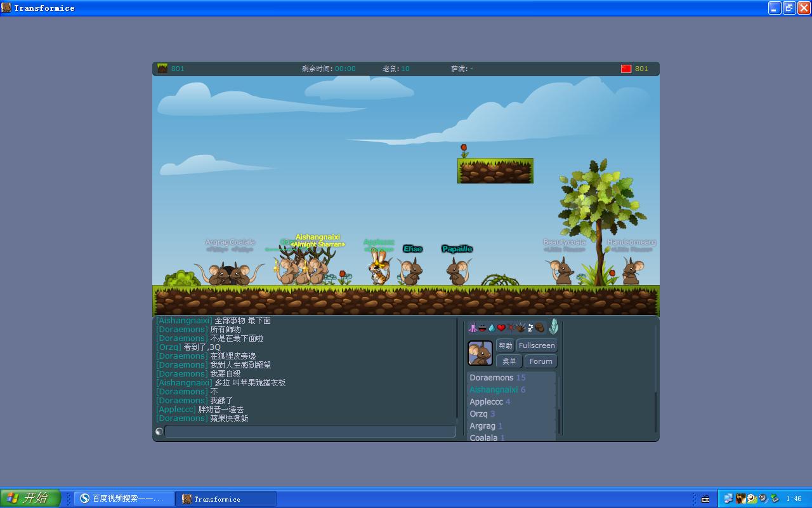This screenshot has height=508, width=812.
Task: Click the system clock showing 1:46
Action: point(794,499)
